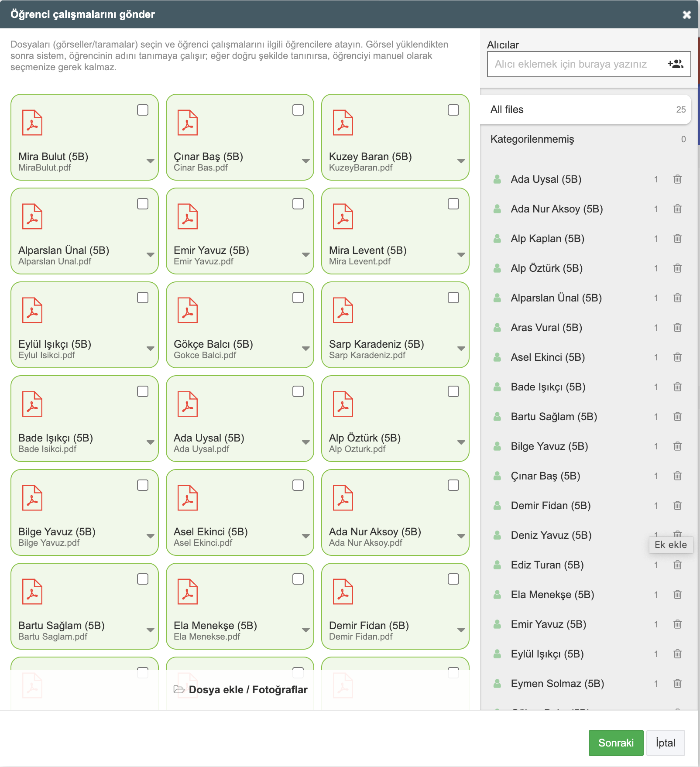Click PDF icon on Bilge Yavuz card
Viewport: 700px width, 767px height.
point(32,498)
